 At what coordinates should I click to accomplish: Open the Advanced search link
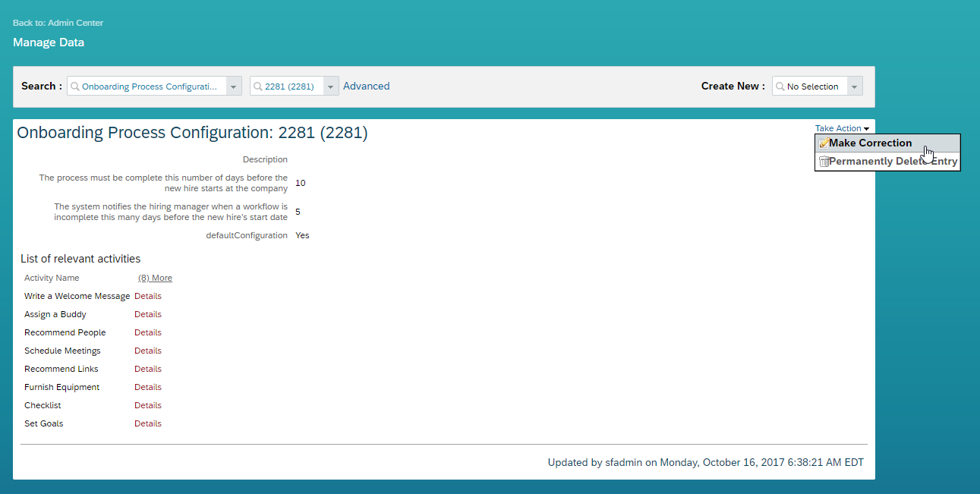366,87
